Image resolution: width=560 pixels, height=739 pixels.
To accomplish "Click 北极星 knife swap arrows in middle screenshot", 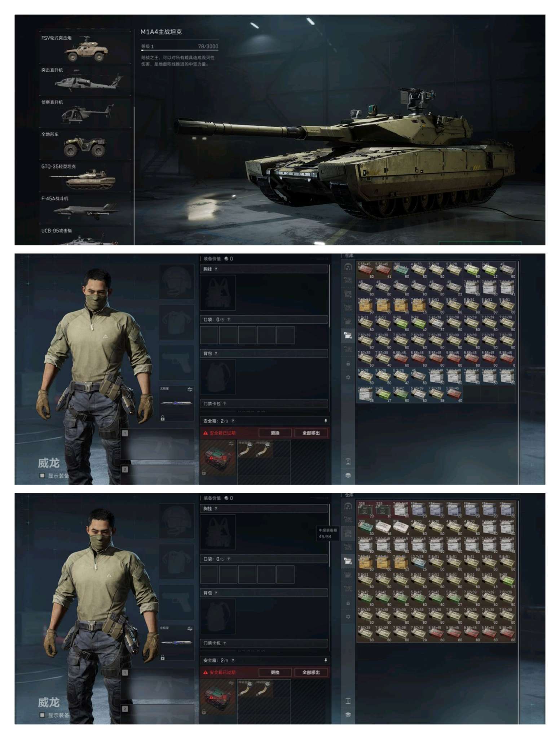I will 190,389.
